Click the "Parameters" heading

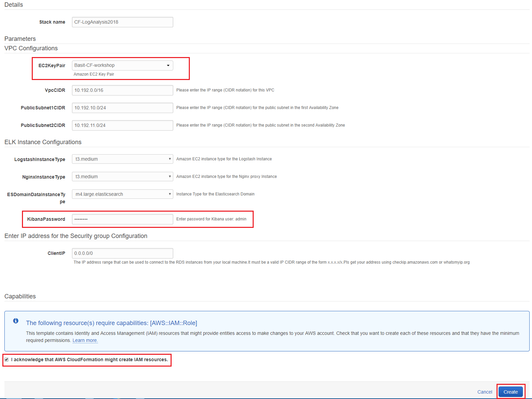(20, 39)
